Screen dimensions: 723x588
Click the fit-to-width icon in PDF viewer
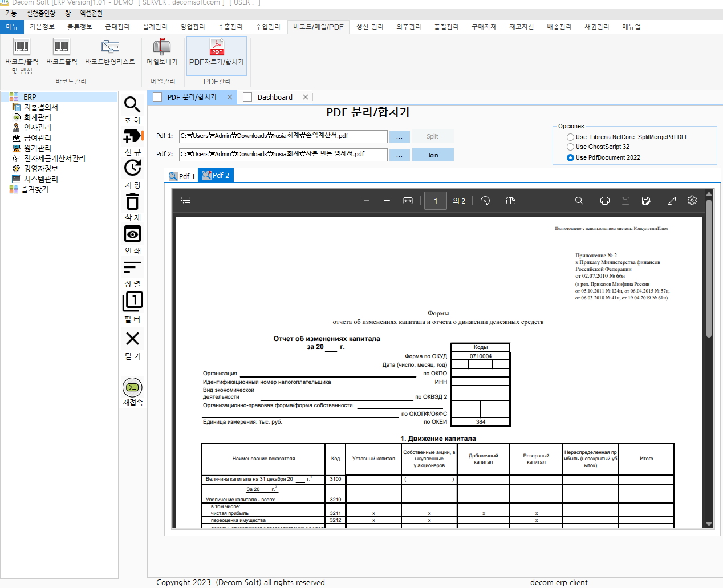[408, 201]
